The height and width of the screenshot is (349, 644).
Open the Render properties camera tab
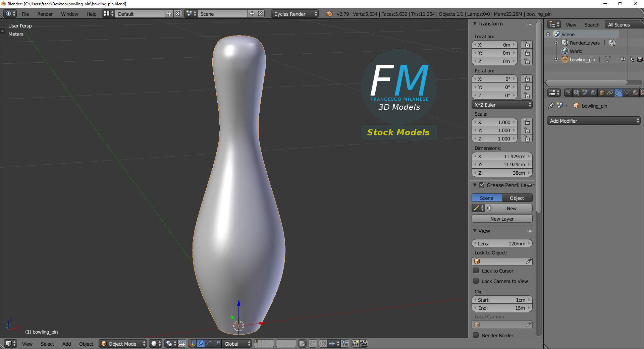[x=568, y=93]
